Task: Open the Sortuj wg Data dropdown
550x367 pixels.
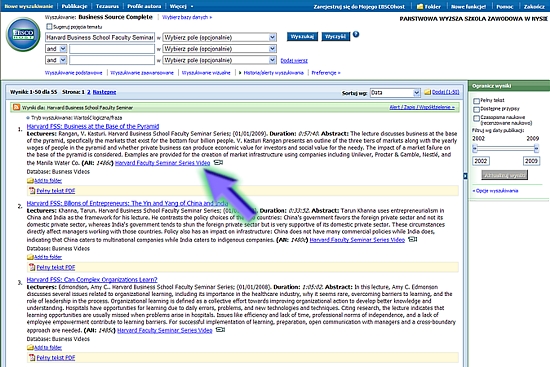Action: [x=395, y=93]
